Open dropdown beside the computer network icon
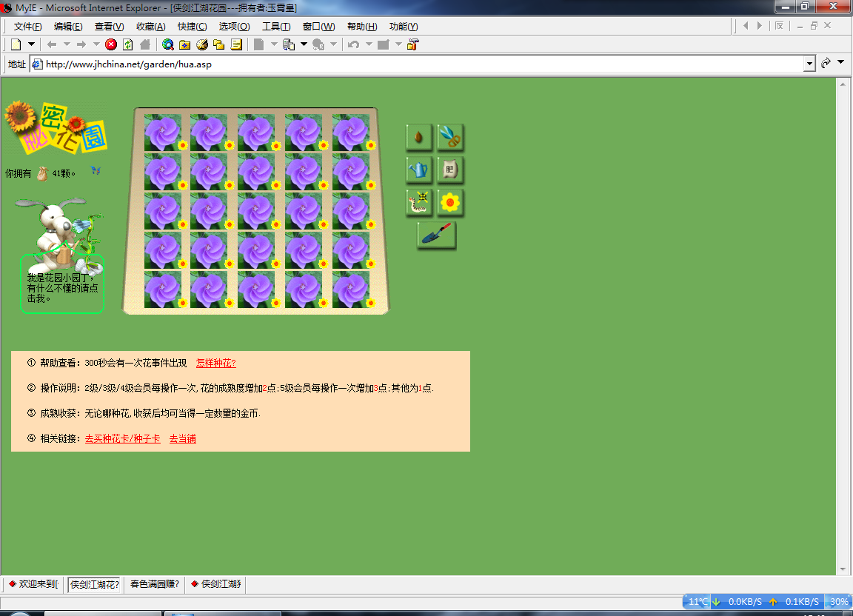This screenshot has width=853, height=616. tap(304, 44)
